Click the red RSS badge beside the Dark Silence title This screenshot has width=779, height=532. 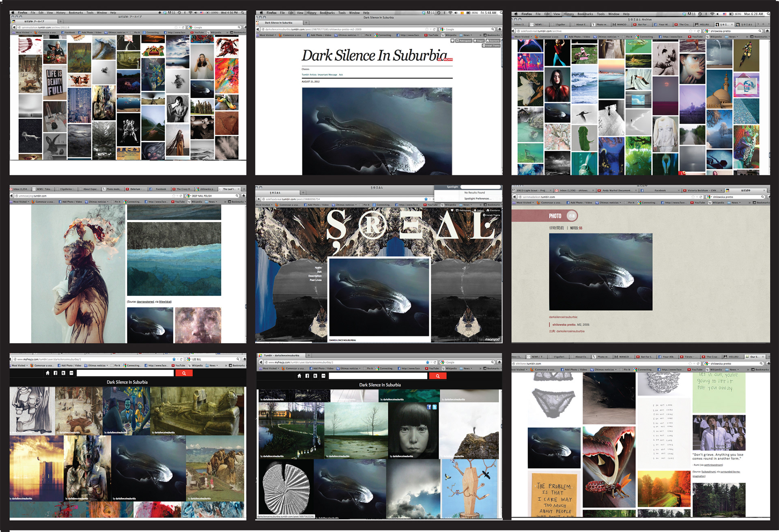[439, 59]
